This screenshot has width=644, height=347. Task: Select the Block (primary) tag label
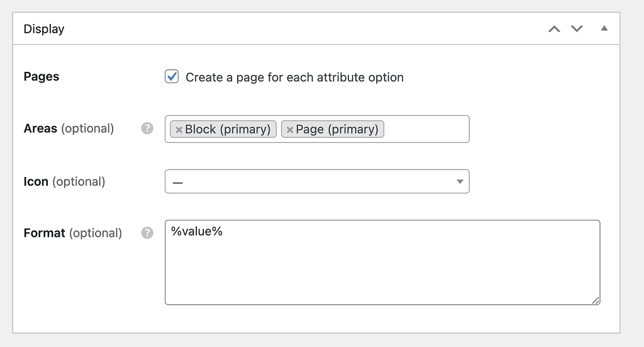click(228, 129)
